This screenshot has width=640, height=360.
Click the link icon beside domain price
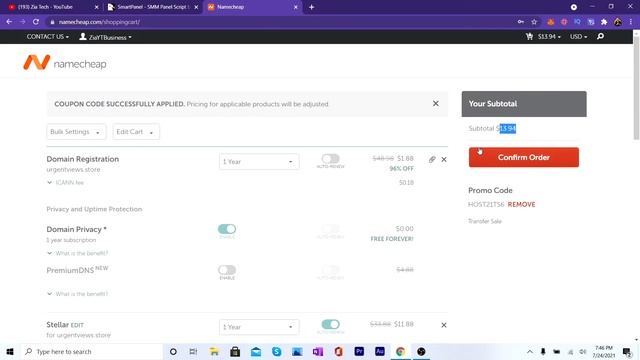pyautogui.click(x=432, y=159)
